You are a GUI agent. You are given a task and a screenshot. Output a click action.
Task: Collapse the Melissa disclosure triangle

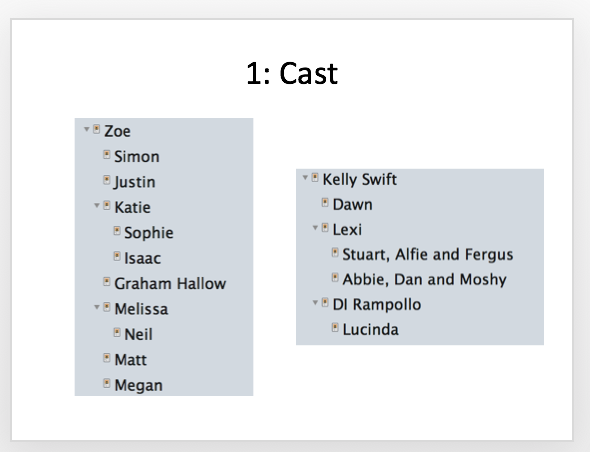(x=97, y=307)
